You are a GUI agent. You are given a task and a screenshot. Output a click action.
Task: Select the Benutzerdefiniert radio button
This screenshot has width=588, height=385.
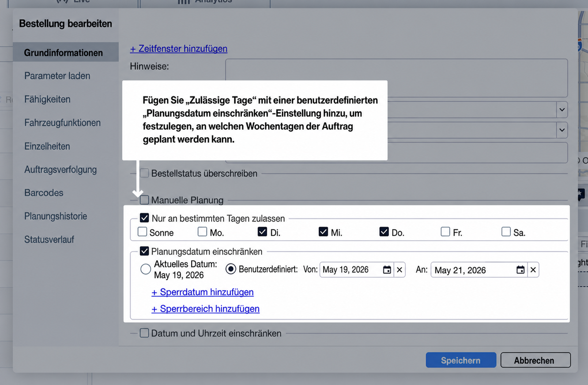tap(231, 269)
